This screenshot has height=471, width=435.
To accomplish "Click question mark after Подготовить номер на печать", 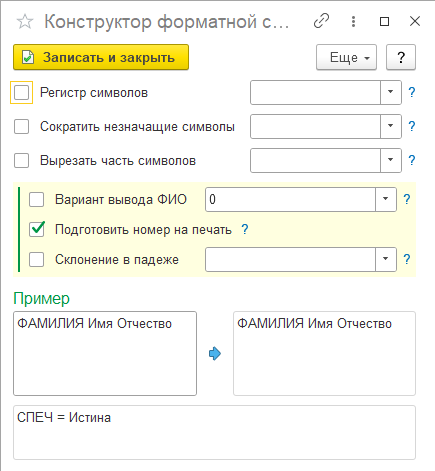I will [x=245, y=229].
